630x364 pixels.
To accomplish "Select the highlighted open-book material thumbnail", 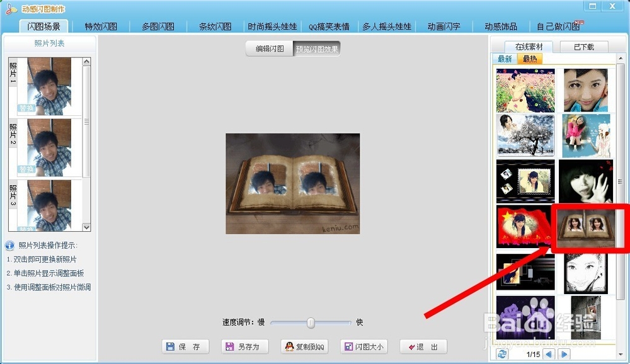I will point(585,228).
